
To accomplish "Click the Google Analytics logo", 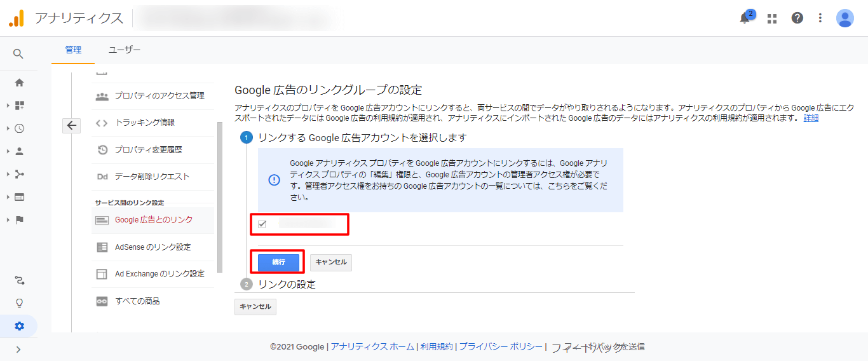I will click(17, 18).
